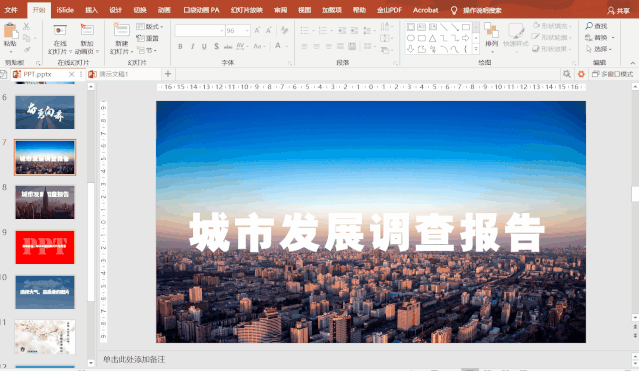Collapse the ribbon with the chevron
639x371 pixels.
coord(632,63)
